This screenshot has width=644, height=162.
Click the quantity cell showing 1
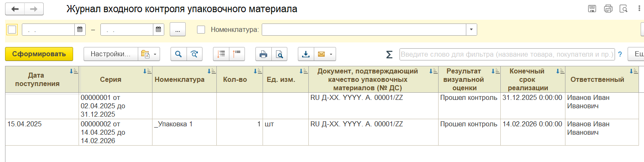tap(239, 132)
